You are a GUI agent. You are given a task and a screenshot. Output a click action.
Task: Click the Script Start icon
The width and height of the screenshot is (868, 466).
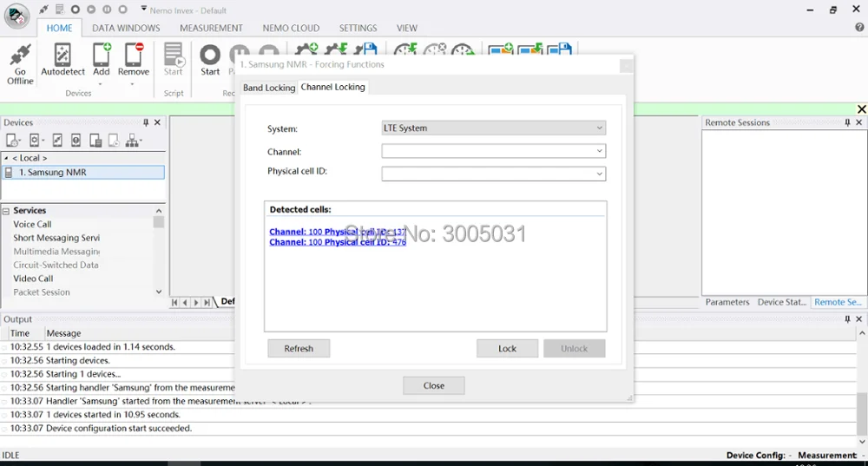pyautogui.click(x=174, y=56)
